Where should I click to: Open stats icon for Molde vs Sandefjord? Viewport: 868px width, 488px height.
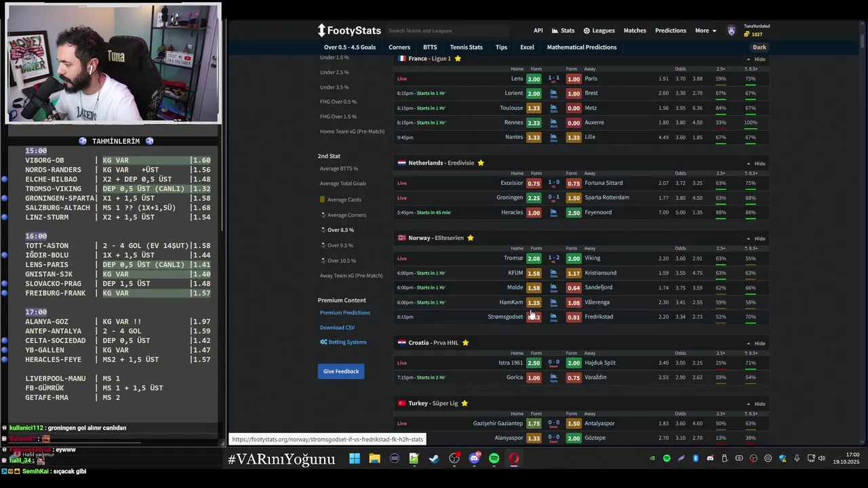click(x=553, y=288)
